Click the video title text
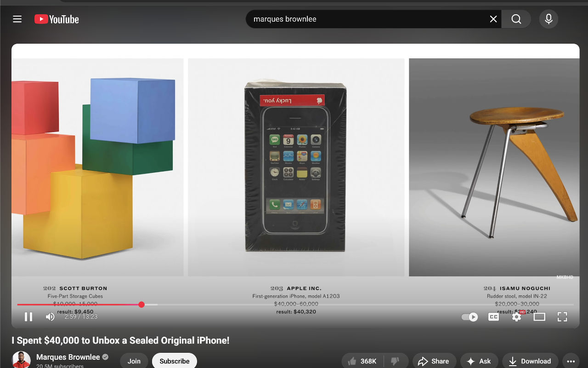 [x=120, y=340]
